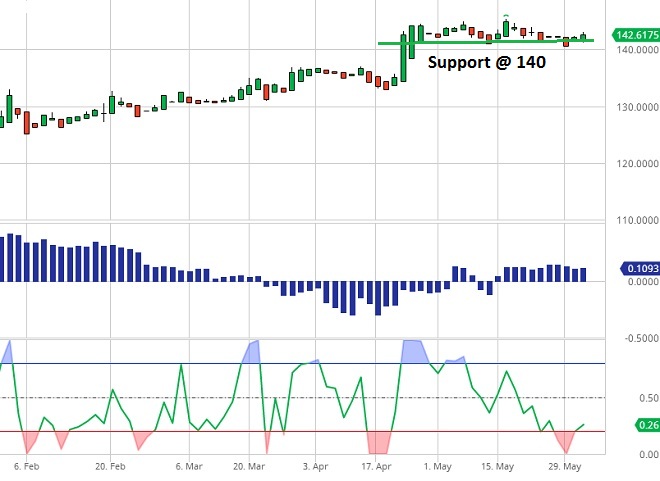Click the 15. May date label
The image size is (660, 481).
tap(498, 466)
